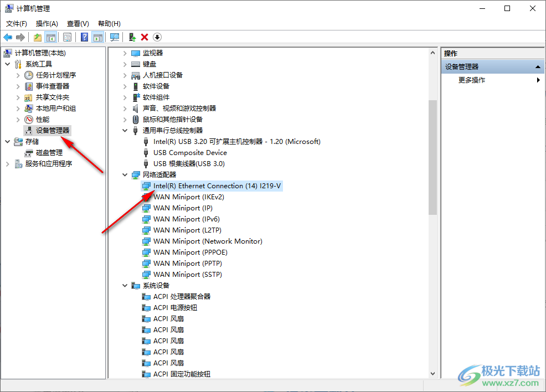Open the 文件(F) menu
The image size is (546, 392).
coord(17,24)
